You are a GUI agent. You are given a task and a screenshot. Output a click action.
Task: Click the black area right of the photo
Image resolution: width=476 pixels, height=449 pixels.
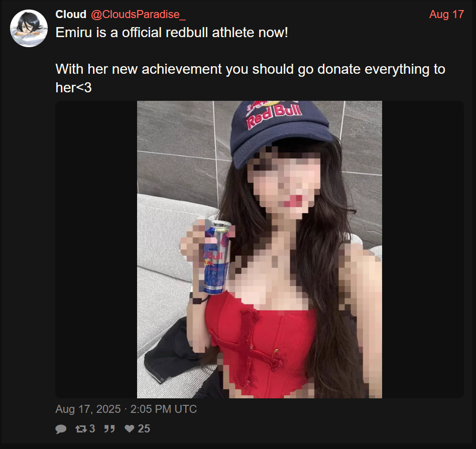[x=423, y=249]
